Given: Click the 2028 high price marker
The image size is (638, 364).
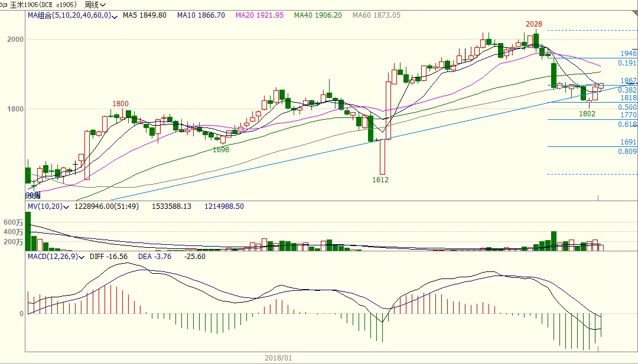Looking at the screenshot, I should (534, 24).
